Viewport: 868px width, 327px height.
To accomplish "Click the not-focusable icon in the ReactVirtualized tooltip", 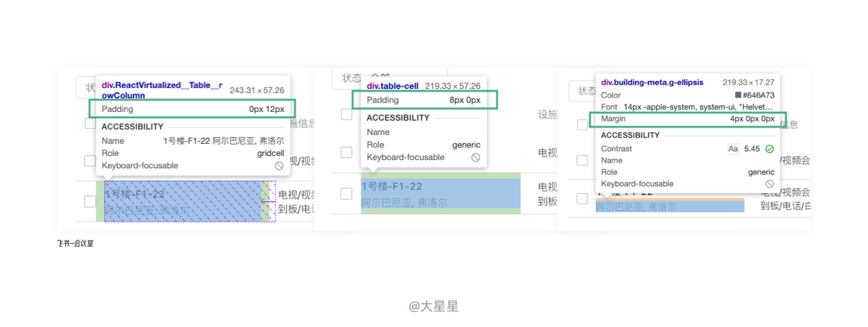I will 279,166.
